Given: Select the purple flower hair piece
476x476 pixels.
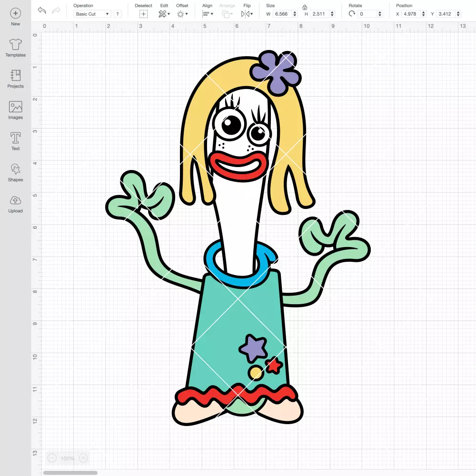Looking at the screenshot, I should pyautogui.click(x=276, y=73).
